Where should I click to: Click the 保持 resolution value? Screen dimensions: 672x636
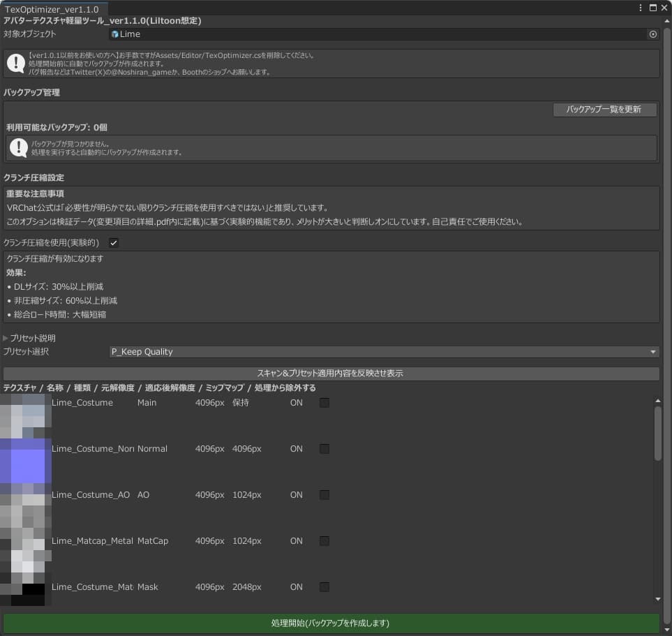pos(241,403)
